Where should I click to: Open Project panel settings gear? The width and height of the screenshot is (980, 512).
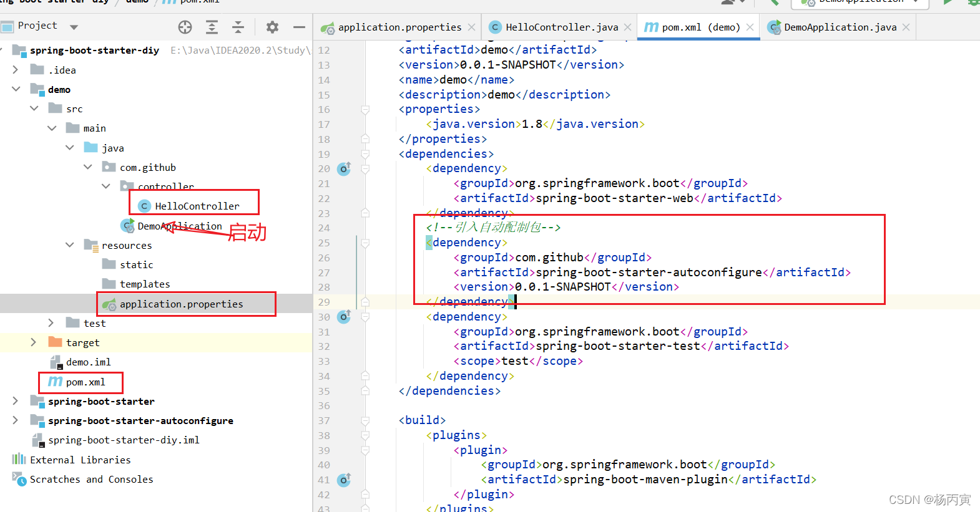click(x=272, y=27)
